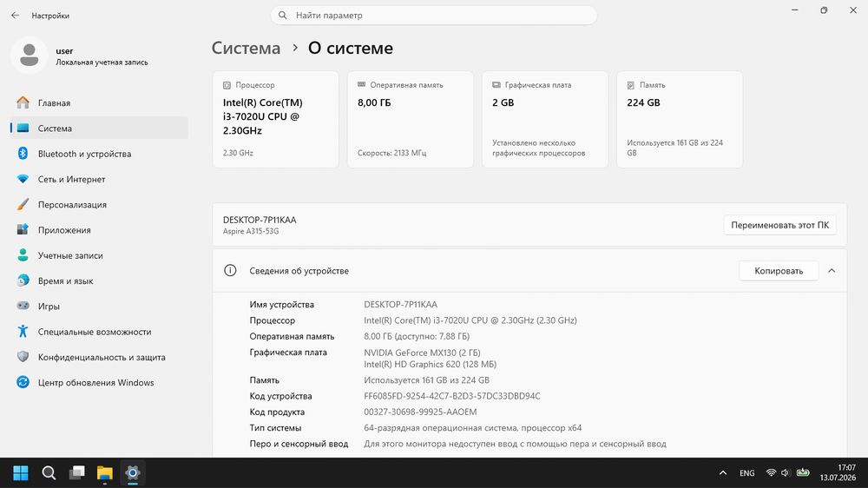Open the Windows Start menu
The width and height of the screenshot is (868, 488).
click(x=21, y=472)
